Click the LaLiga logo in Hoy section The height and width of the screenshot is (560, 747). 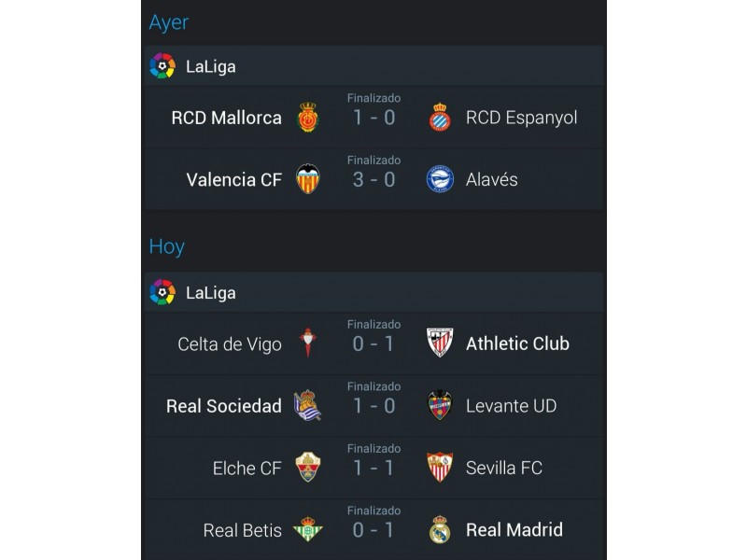tap(162, 292)
